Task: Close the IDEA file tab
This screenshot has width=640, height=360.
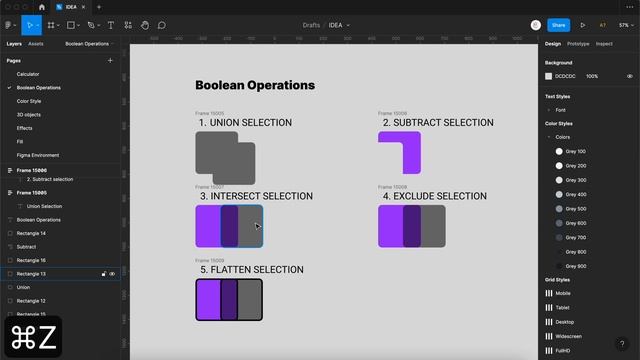Action: click(84, 7)
